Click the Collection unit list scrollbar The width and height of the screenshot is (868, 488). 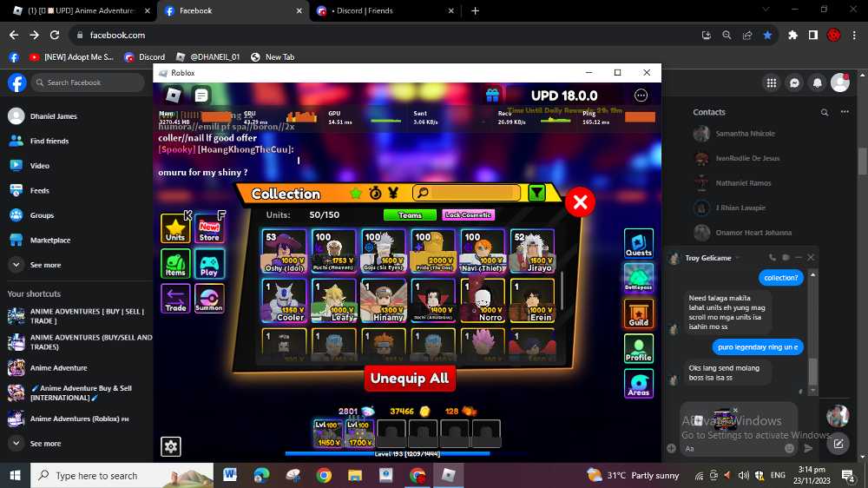click(x=562, y=291)
